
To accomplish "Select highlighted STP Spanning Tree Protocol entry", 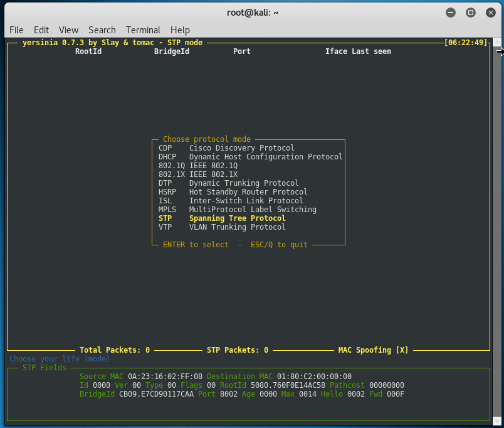I will (x=222, y=218).
